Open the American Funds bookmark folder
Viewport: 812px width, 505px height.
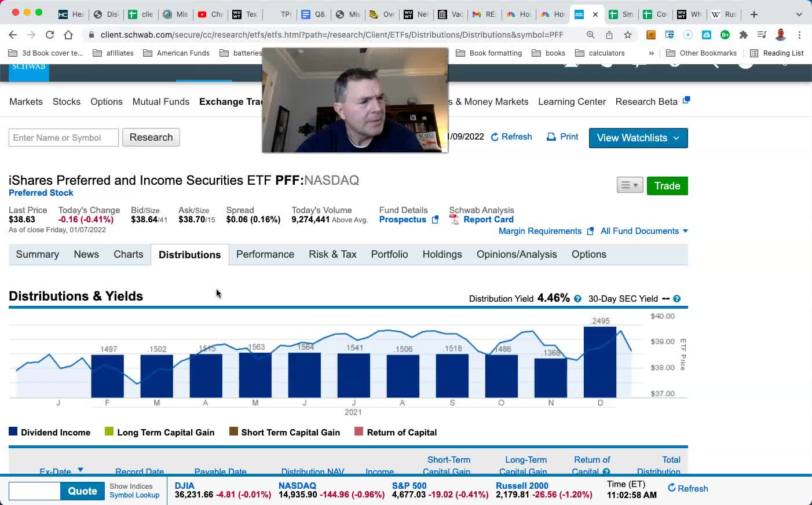coord(176,53)
